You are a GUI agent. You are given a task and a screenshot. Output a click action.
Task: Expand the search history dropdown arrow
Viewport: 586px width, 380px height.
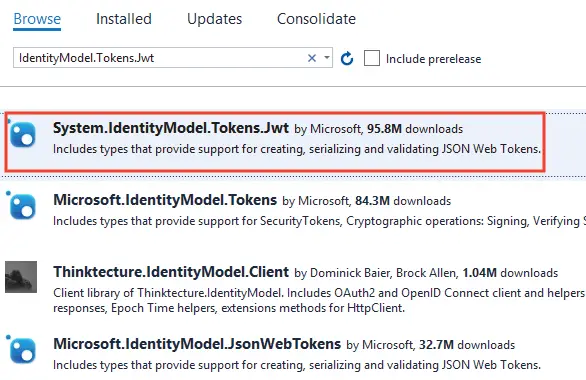click(x=327, y=58)
